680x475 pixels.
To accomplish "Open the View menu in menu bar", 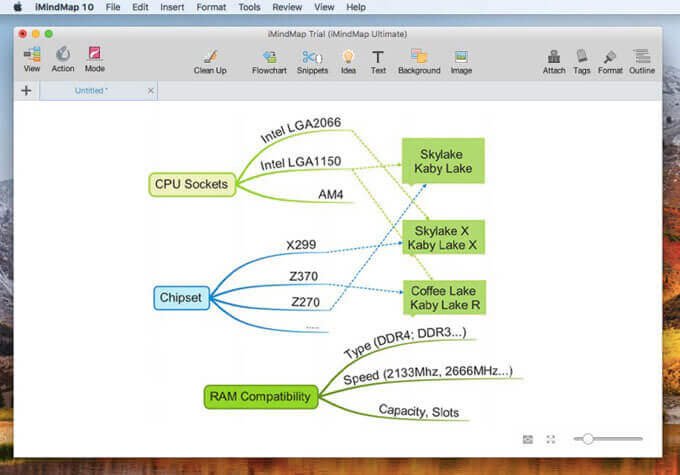I will (x=324, y=7).
